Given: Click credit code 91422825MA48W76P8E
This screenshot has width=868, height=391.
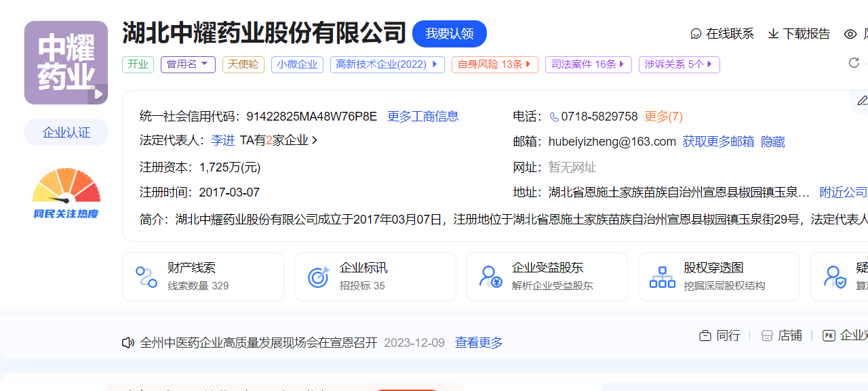Looking at the screenshot, I should (x=311, y=117).
